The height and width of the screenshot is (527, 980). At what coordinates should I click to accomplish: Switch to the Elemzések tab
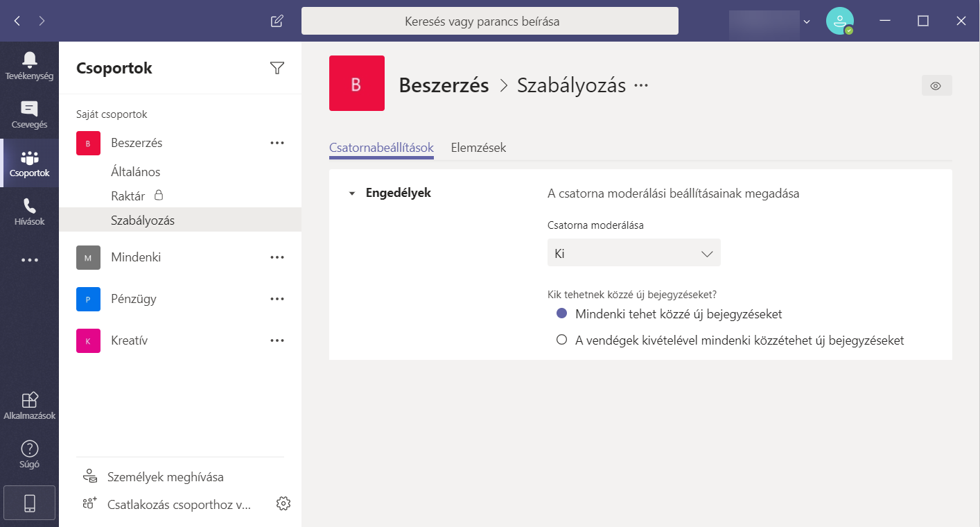point(478,148)
